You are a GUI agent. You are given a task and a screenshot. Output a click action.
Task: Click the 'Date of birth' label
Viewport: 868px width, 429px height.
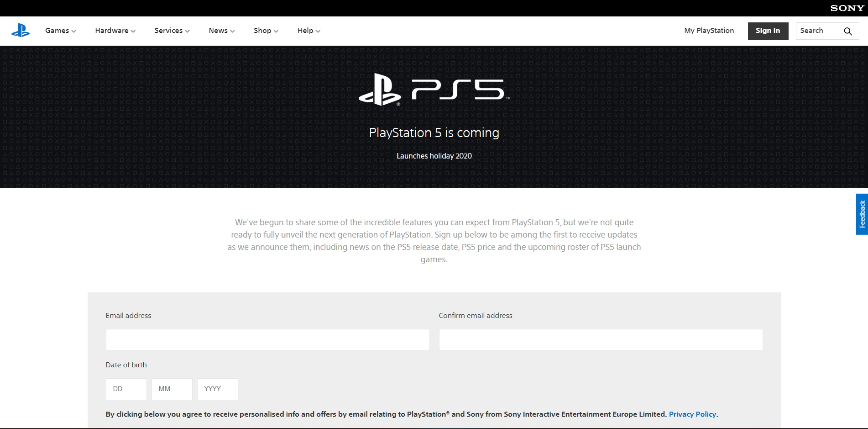click(126, 365)
